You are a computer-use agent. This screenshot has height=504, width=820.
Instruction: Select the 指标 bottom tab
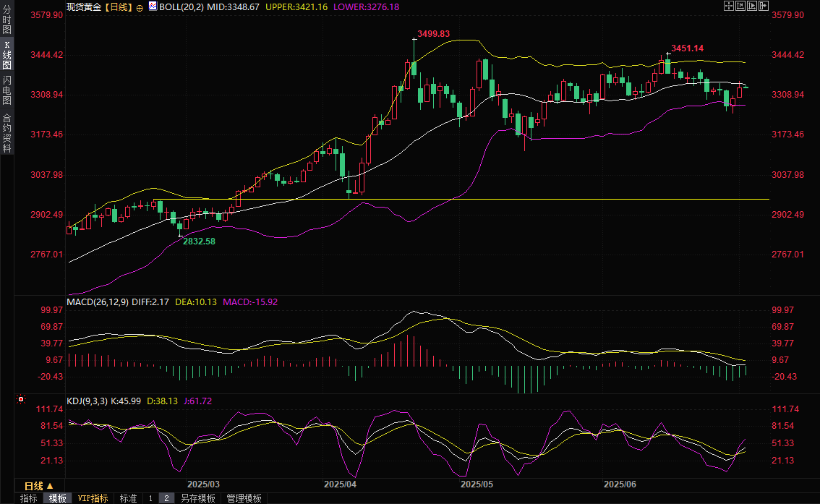(x=29, y=498)
